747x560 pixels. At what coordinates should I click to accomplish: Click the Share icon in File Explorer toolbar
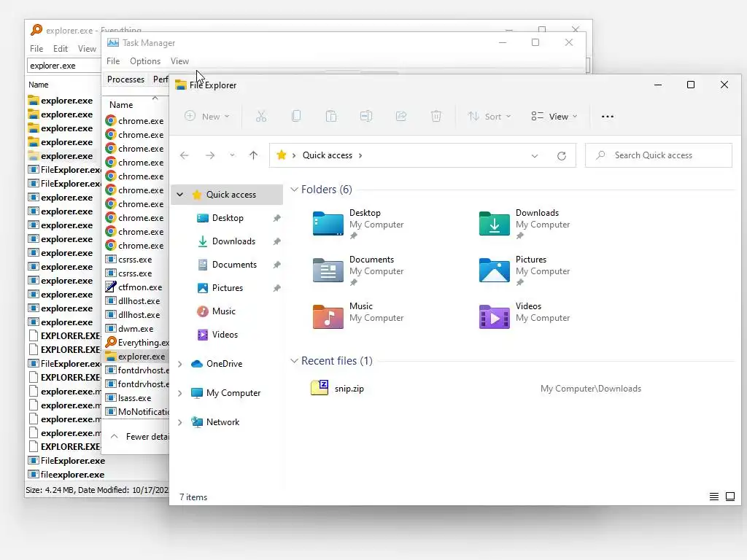[x=401, y=116]
